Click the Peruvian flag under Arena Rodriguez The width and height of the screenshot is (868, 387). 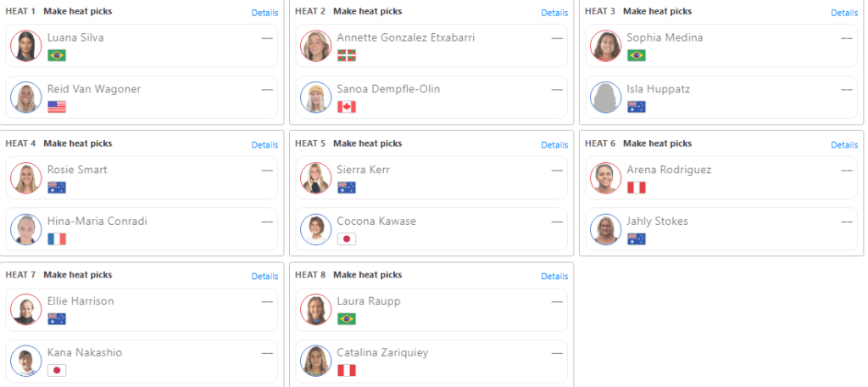pyautogui.click(x=636, y=188)
